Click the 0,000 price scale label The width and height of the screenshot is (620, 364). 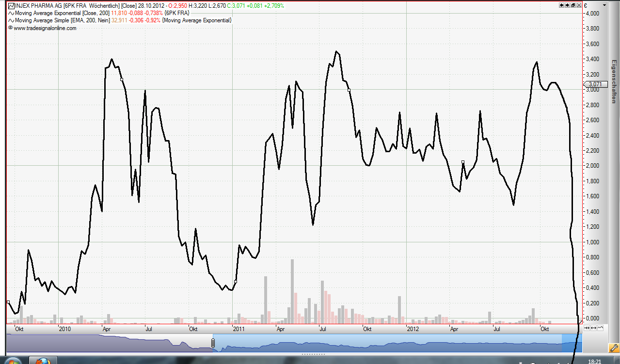tap(593, 318)
